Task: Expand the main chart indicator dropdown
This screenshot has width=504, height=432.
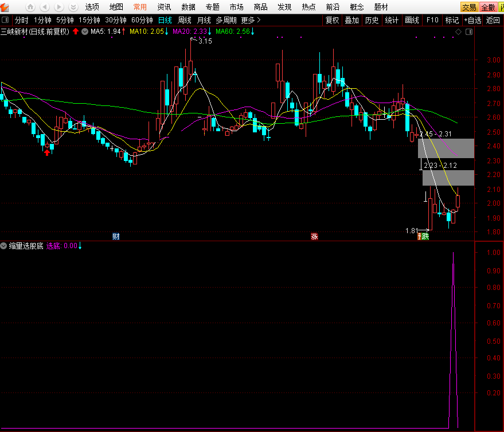Action: tap(85, 32)
